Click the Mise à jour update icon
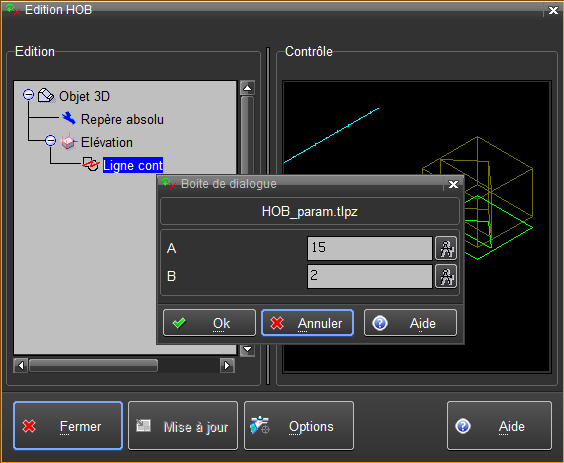Image resolution: width=564 pixels, height=463 pixels. pos(143,426)
